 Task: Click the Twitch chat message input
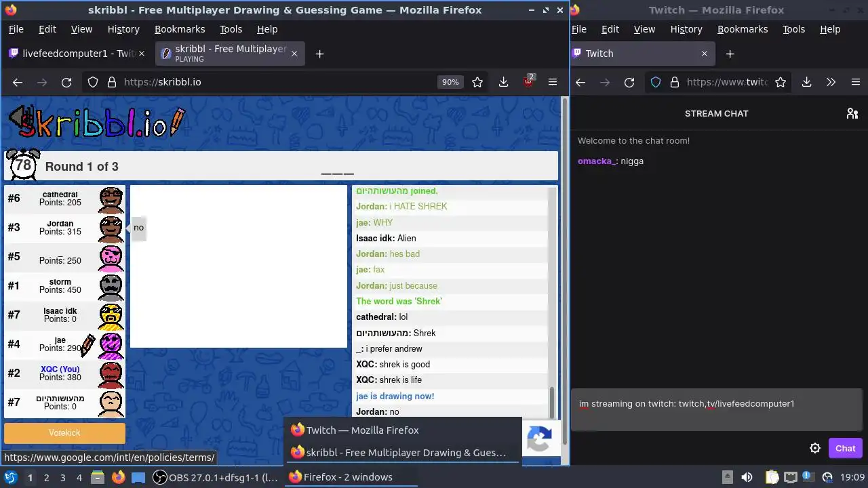[717, 409]
